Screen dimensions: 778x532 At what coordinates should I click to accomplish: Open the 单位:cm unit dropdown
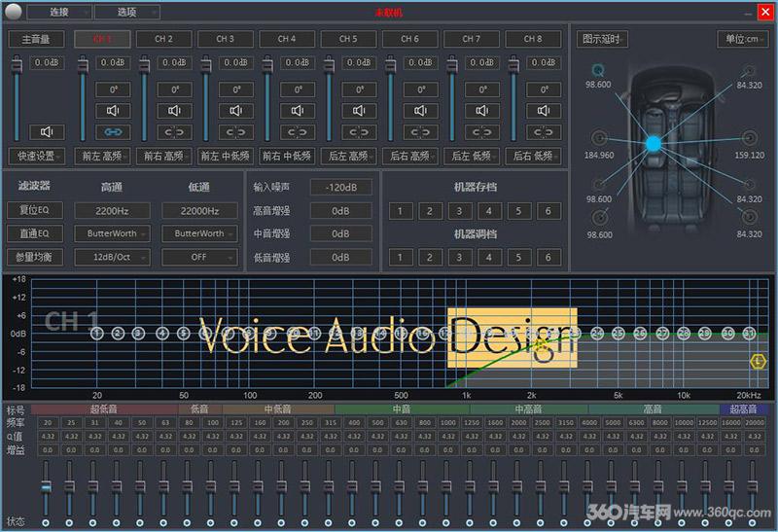[743, 39]
